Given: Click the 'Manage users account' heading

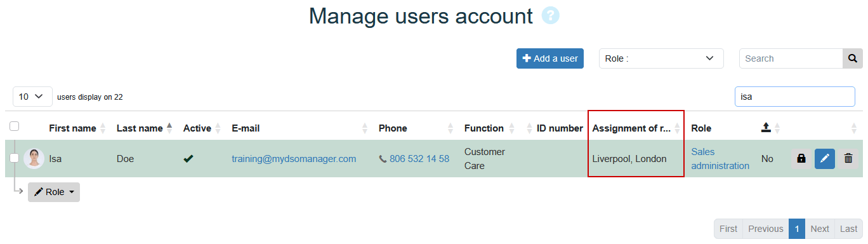Looking at the screenshot, I should point(421,16).
